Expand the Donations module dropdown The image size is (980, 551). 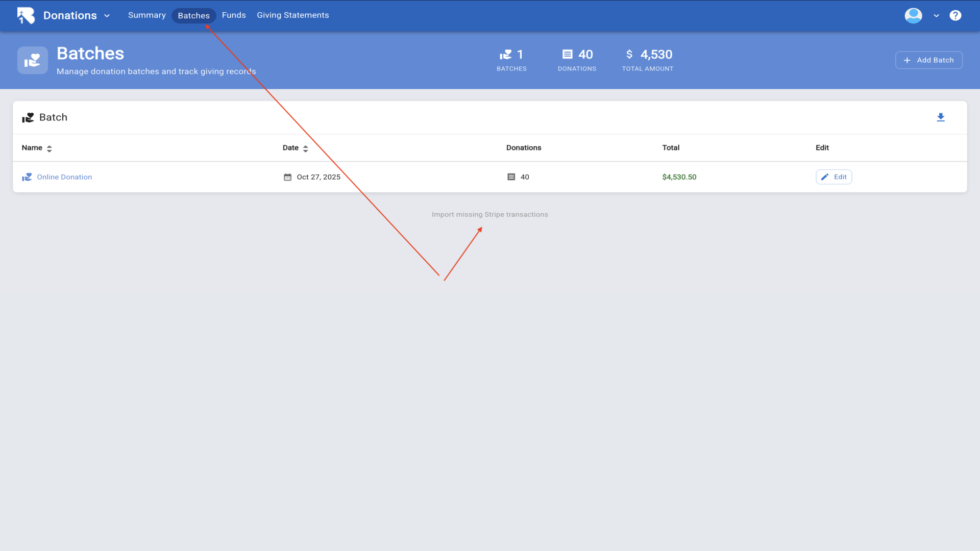[x=107, y=16]
